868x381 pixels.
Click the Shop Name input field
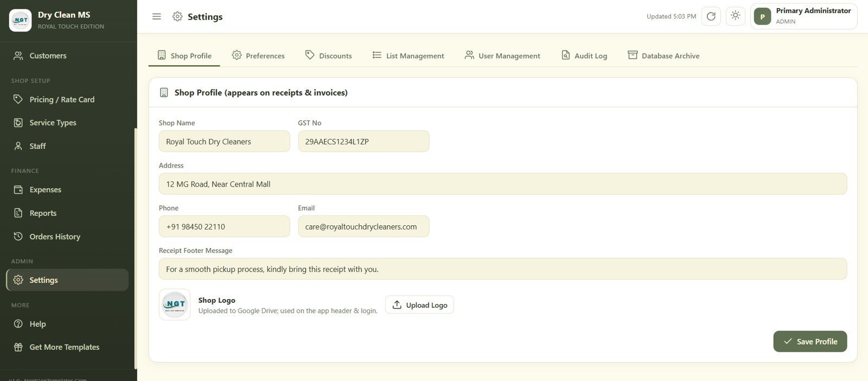(224, 141)
